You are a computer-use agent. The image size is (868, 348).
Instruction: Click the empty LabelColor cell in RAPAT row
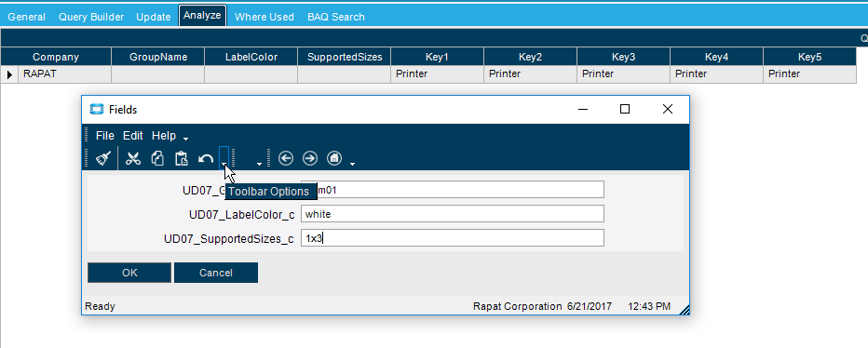(251, 74)
